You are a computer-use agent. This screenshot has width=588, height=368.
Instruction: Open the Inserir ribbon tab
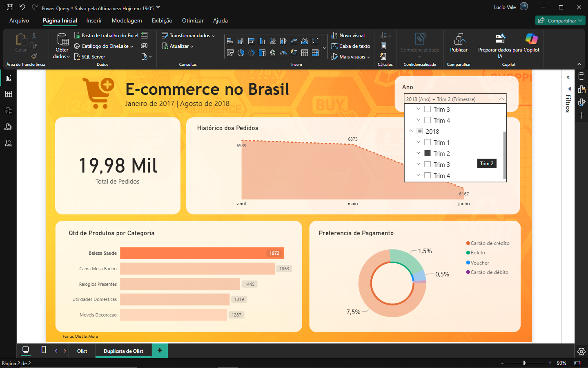point(94,20)
